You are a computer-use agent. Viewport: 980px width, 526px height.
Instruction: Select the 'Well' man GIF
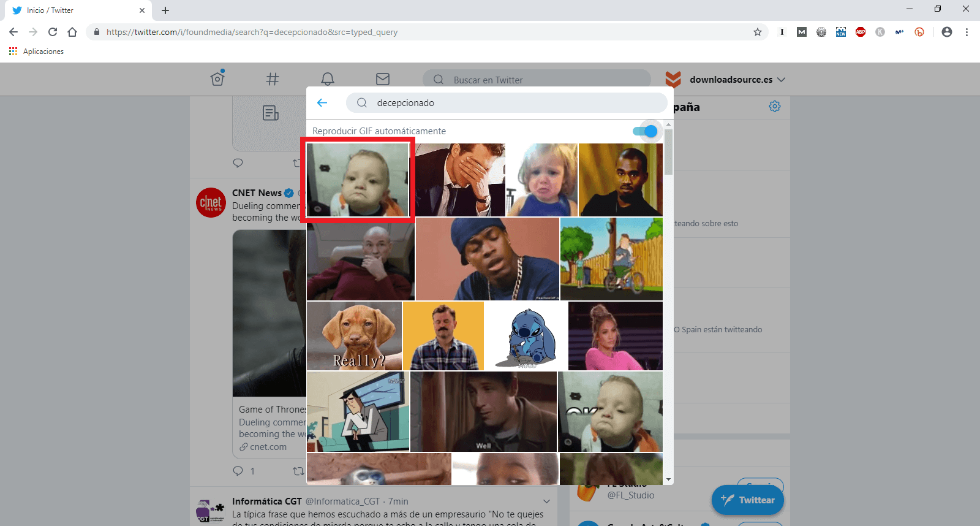tap(483, 411)
